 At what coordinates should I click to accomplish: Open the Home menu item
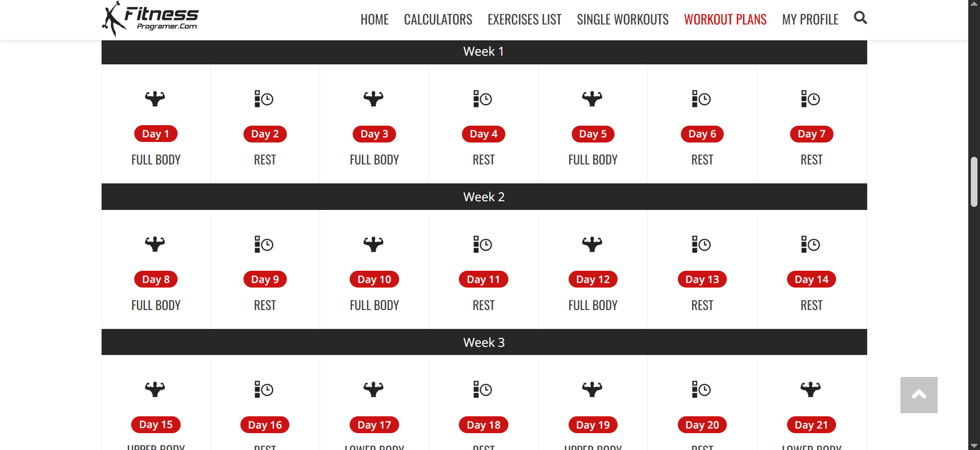(x=375, y=20)
